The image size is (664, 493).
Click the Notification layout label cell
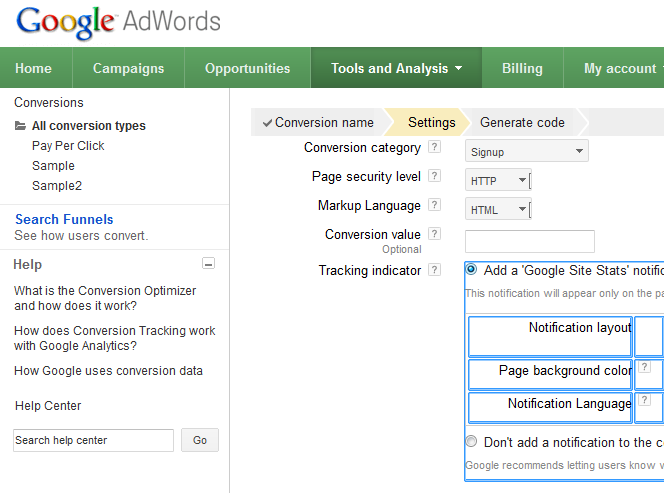(550, 337)
